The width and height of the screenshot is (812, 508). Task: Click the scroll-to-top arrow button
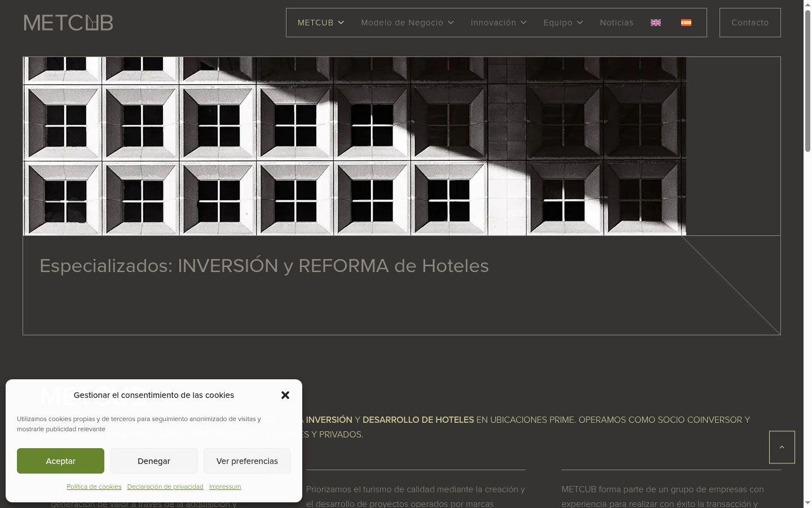pyautogui.click(x=782, y=447)
